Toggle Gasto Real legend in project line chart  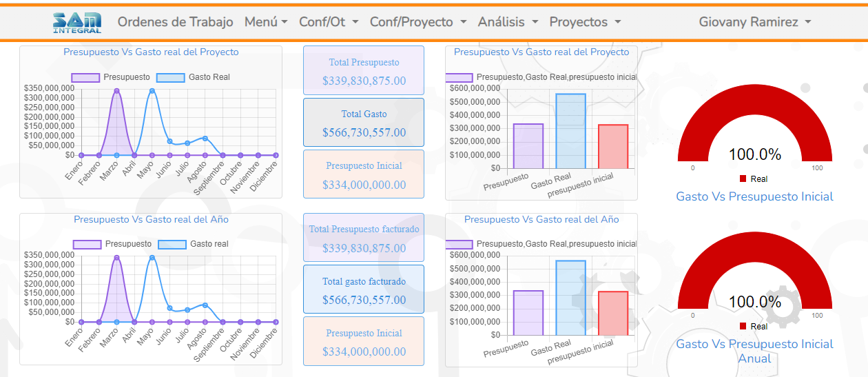[194, 77]
